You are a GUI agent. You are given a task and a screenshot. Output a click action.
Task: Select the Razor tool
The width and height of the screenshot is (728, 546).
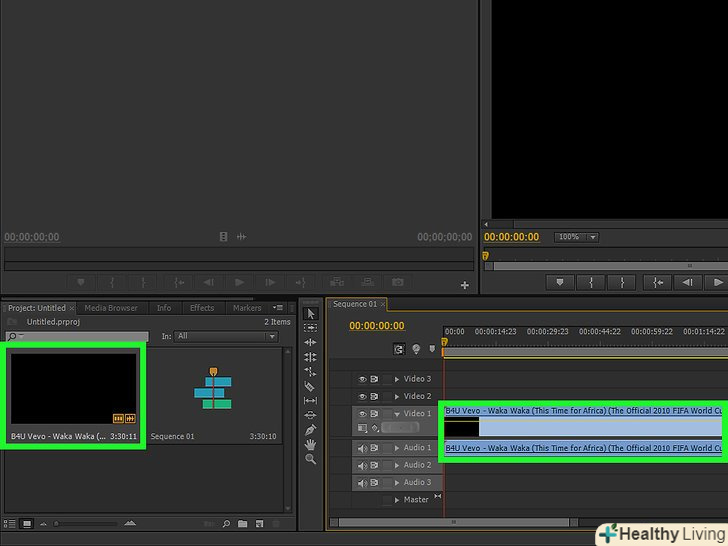[310, 386]
